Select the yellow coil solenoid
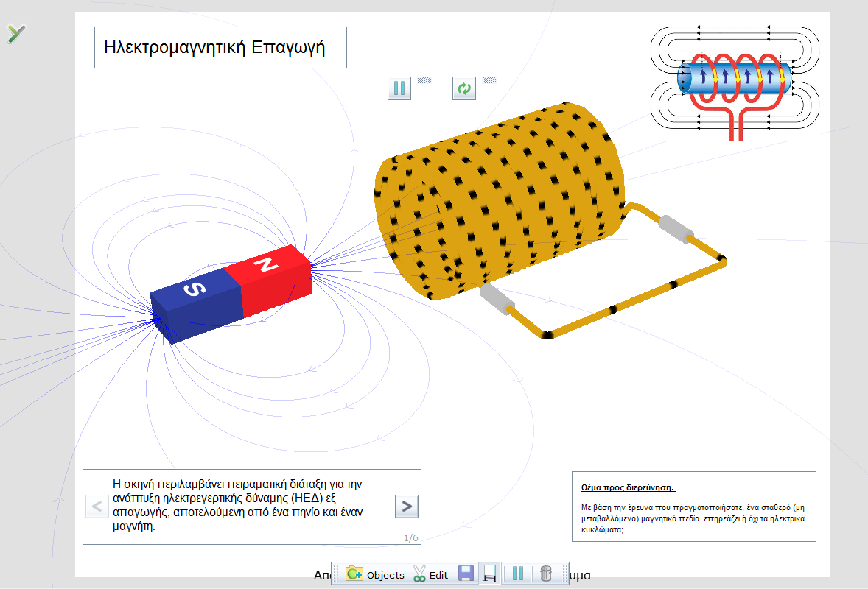 click(x=500, y=200)
